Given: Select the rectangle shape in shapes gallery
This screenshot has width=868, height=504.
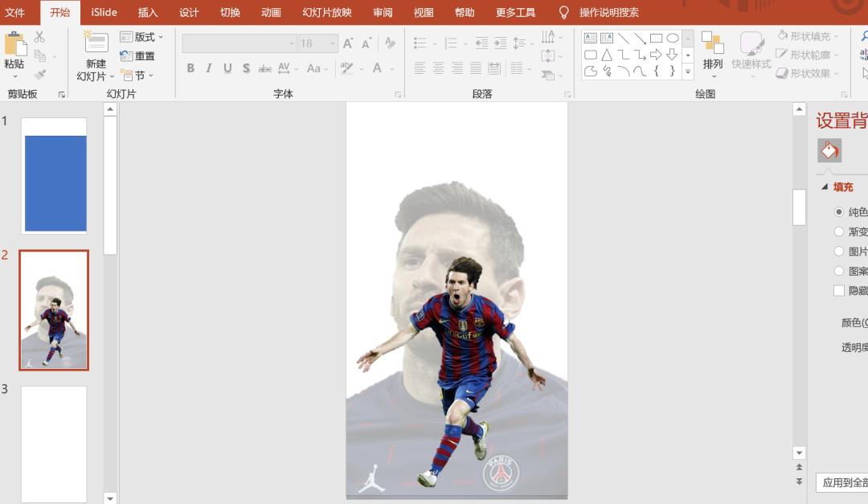Looking at the screenshot, I should [656, 38].
